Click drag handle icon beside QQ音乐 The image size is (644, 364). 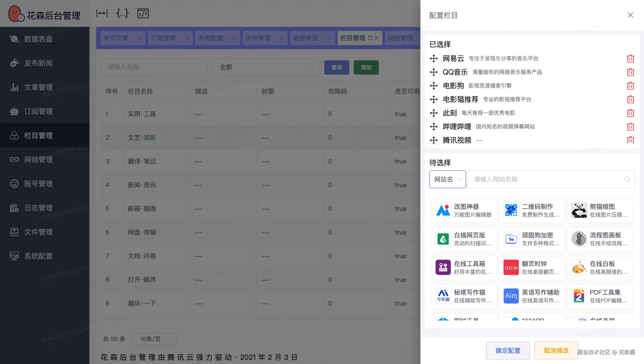(x=434, y=72)
